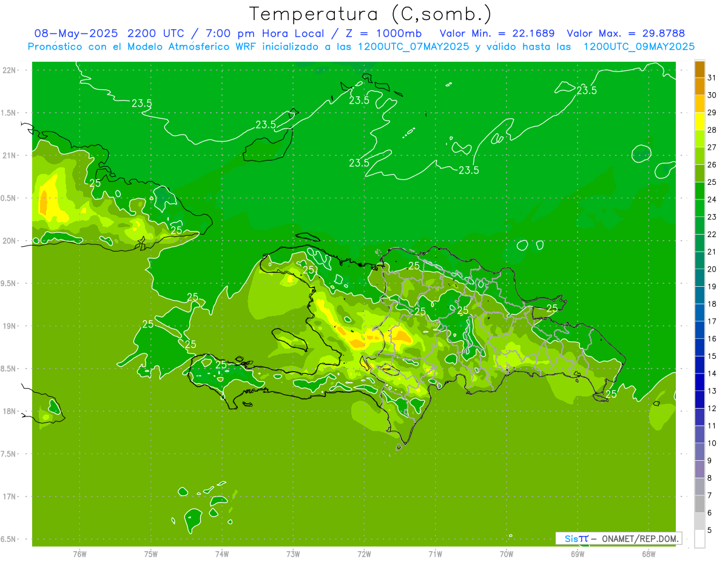Click the white legend swatch below 5

coord(699,539)
